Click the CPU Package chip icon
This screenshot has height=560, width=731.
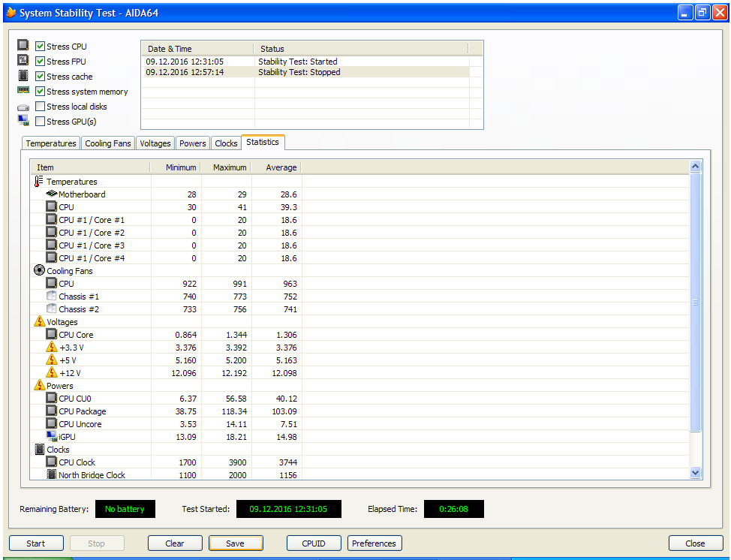click(51, 411)
